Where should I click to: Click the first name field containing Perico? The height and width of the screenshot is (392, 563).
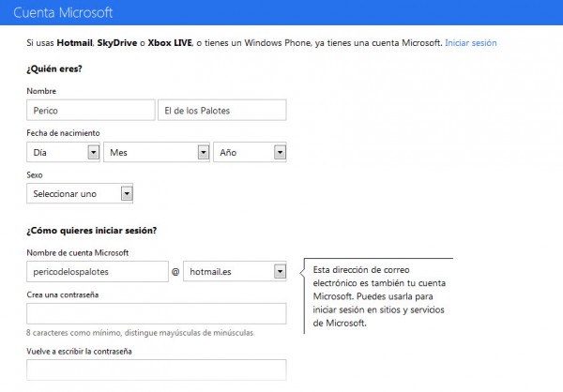pos(91,111)
